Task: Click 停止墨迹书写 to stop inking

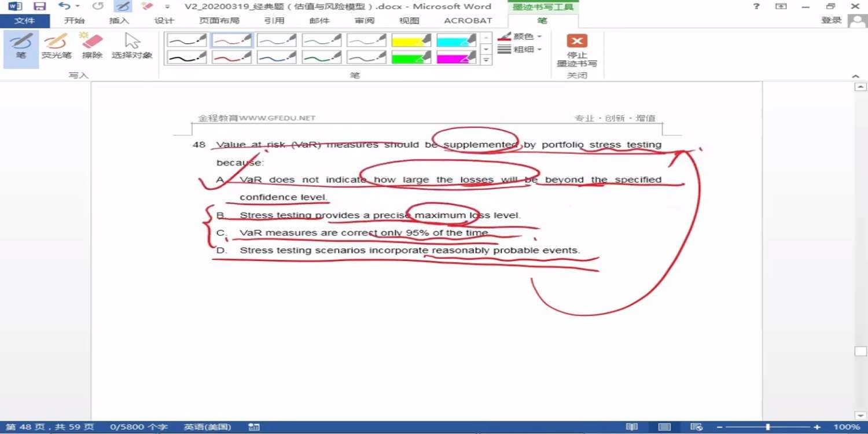Action: click(577, 50)
